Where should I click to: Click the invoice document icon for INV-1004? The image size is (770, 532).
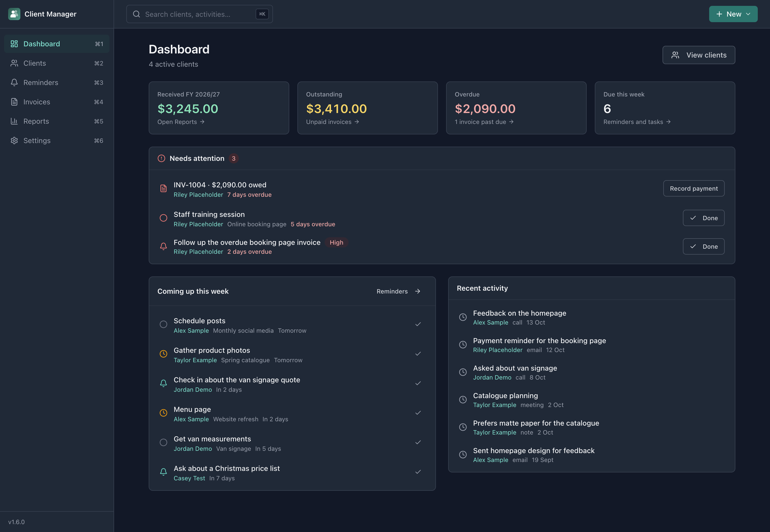163,189
